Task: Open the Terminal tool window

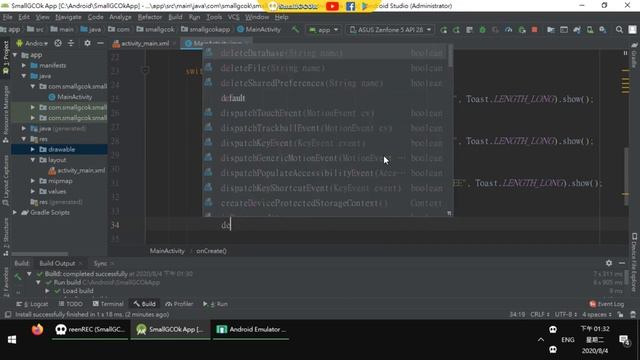Action: click(x=108, y=304)
